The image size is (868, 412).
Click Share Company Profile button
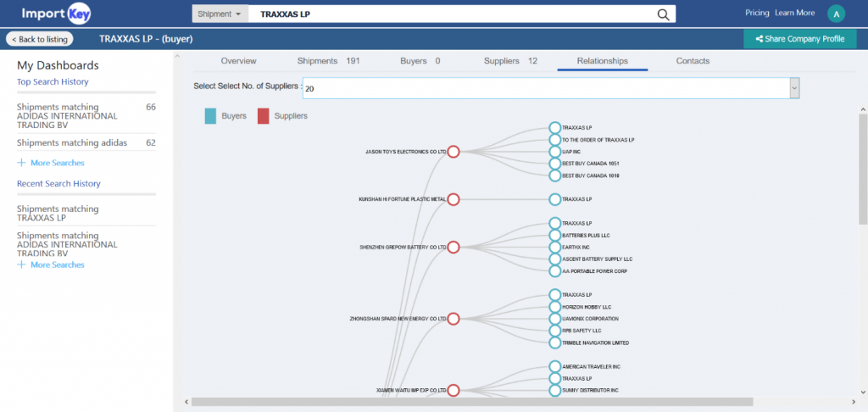click(x=800, y=39)
